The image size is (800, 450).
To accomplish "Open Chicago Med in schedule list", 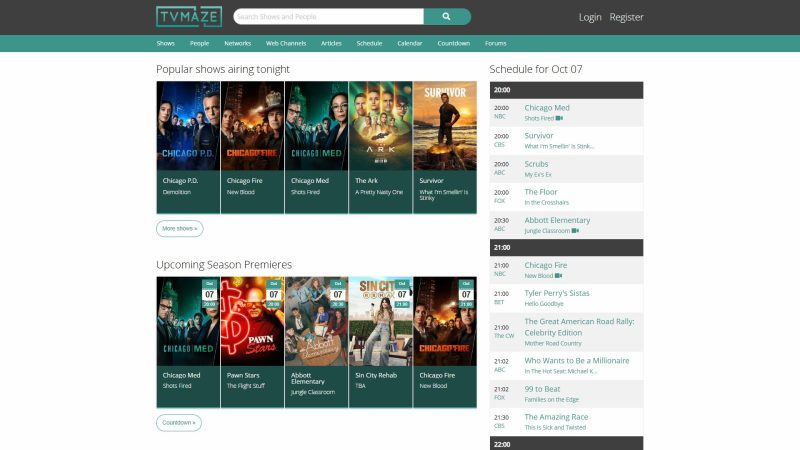I will pos(547,108).
